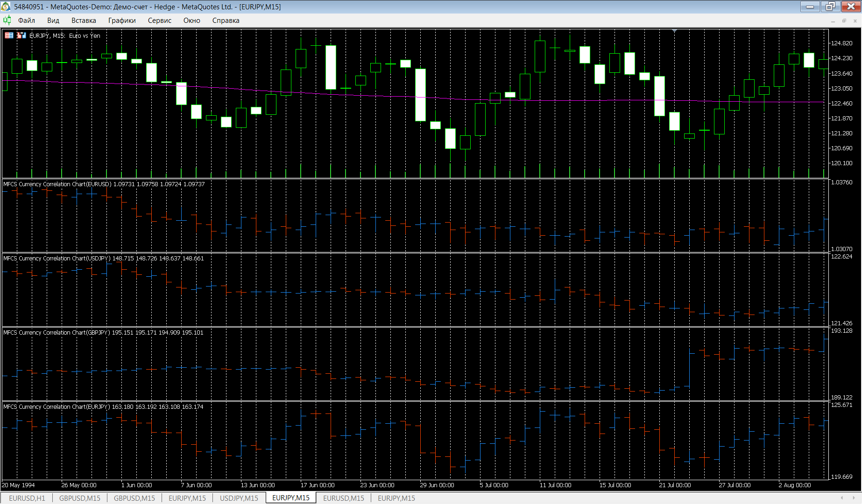Click the 'EURJPY, M15: Euro vs Yen' chart title
The image size is (862, 504).
point(65,35)
